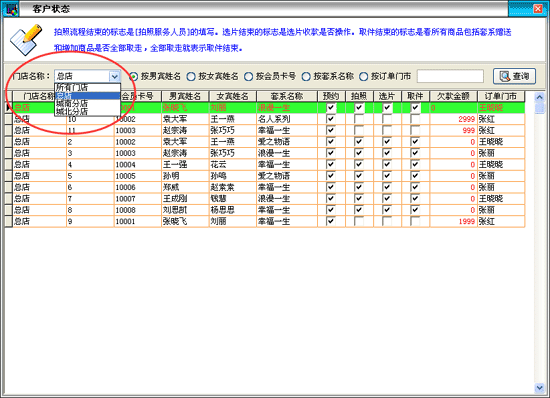The image size is (550, 398).
Task: Click the row selector of the 孙明 row
Action: [x=8, y=176]
